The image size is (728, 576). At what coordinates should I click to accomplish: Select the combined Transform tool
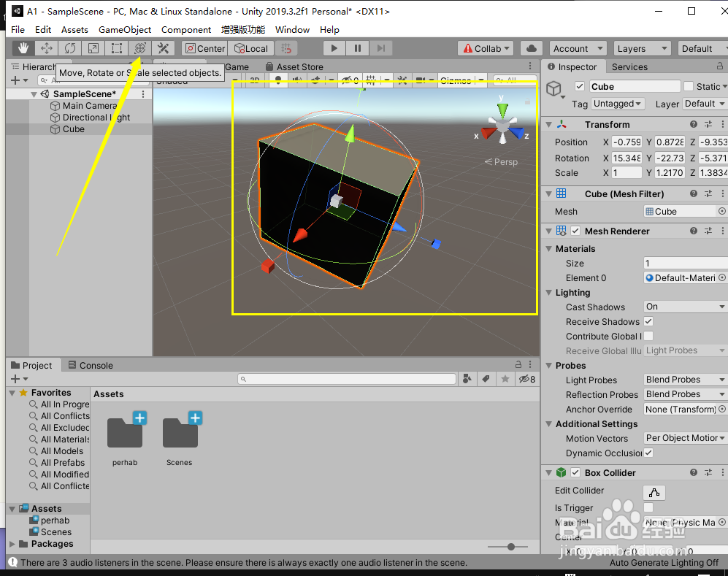pyautogui.click(x=140, y=48)
